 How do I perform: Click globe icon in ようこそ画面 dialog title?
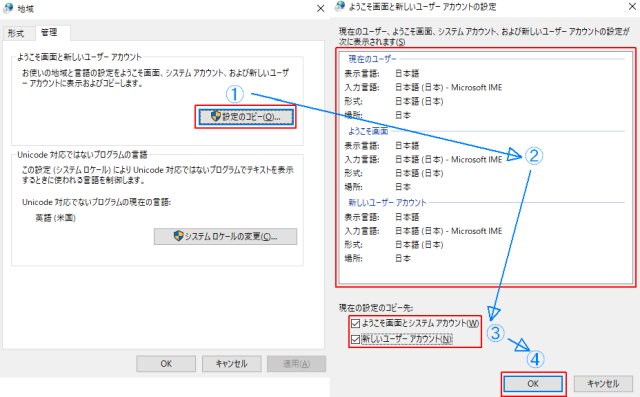[x=340, y=7]
